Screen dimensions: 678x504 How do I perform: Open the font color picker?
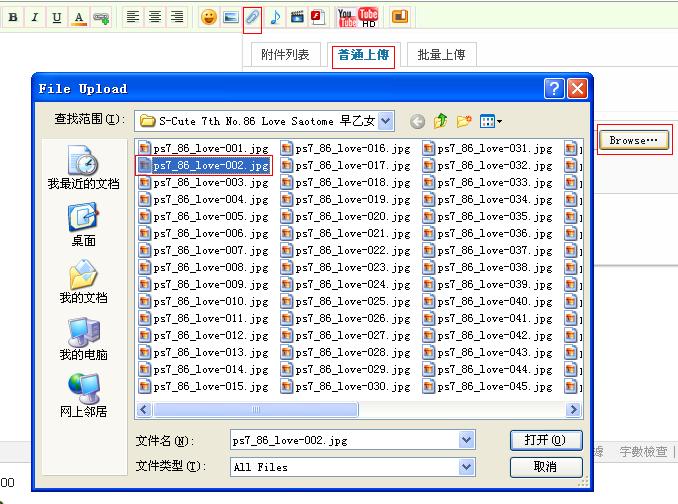point(79,17)
